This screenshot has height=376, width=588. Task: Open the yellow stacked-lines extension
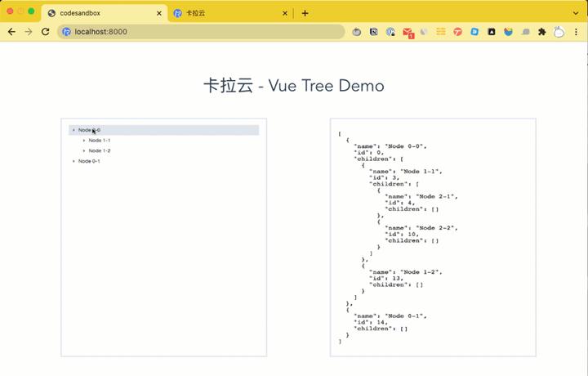(x=441, y=32)
